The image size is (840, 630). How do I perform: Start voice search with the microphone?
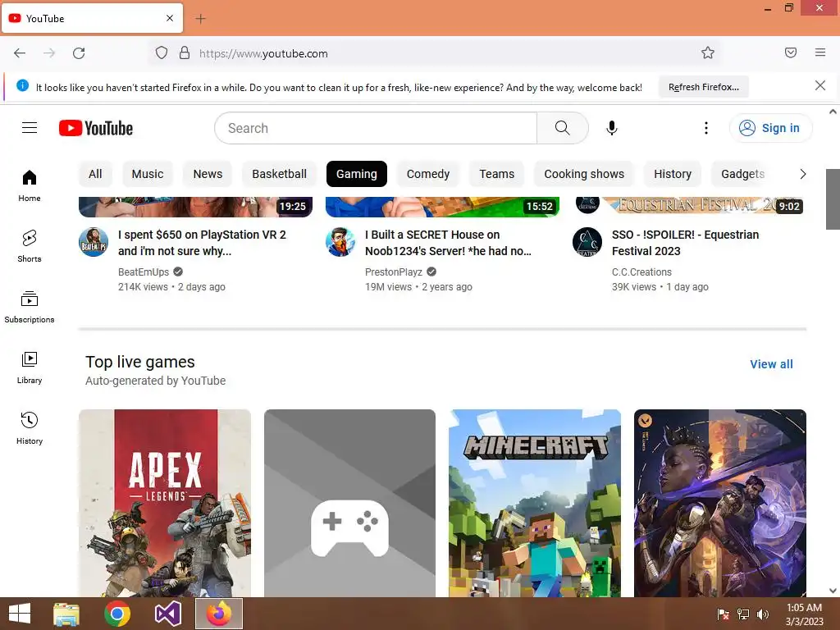tap(612, 128)
